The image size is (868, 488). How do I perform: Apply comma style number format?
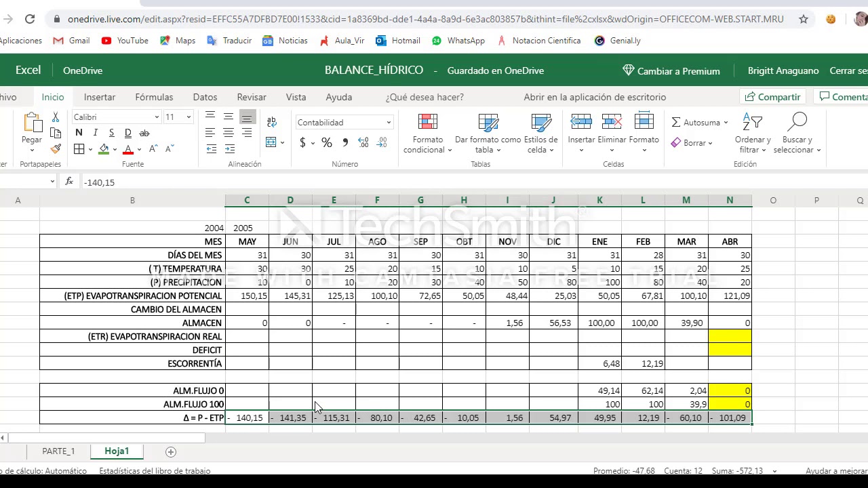tap(345, 142)
